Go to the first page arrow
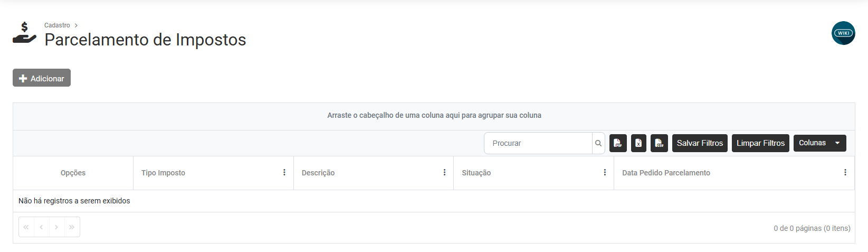This screenshot has width=868, height=252. [26, 227]
